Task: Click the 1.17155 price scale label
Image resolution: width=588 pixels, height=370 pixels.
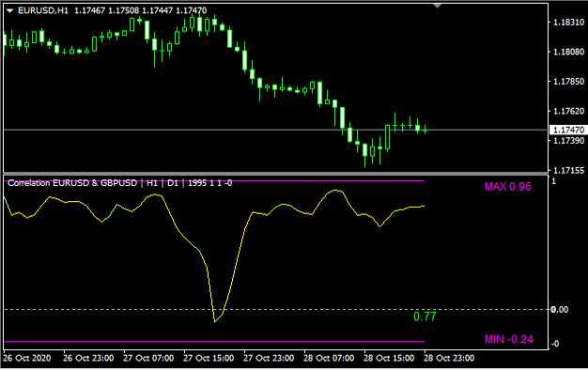Action: [569, 170]
